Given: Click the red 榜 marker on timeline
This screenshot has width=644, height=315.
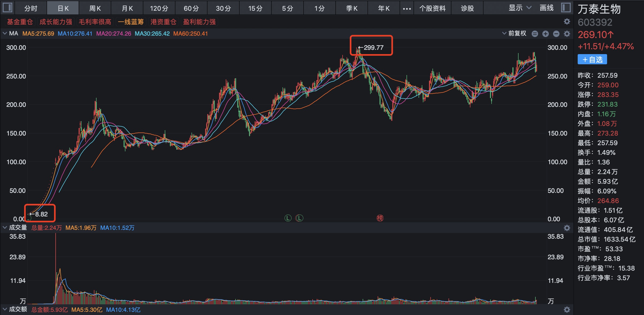Looking at the screenshot, I should [x=380, y=218].
